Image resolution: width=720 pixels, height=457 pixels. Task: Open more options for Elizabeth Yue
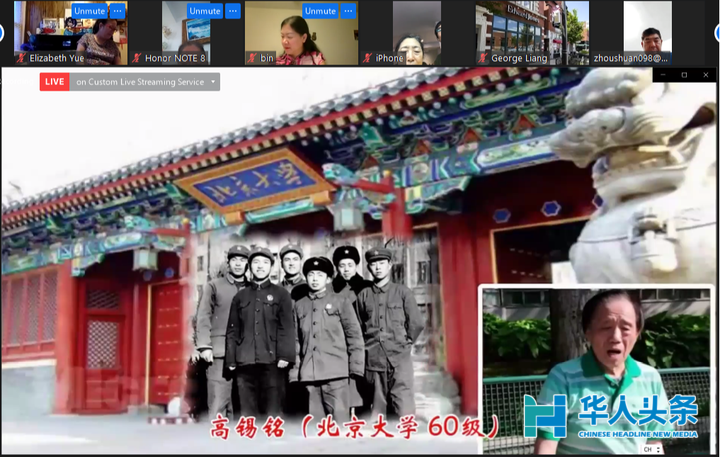pos(117,11)
